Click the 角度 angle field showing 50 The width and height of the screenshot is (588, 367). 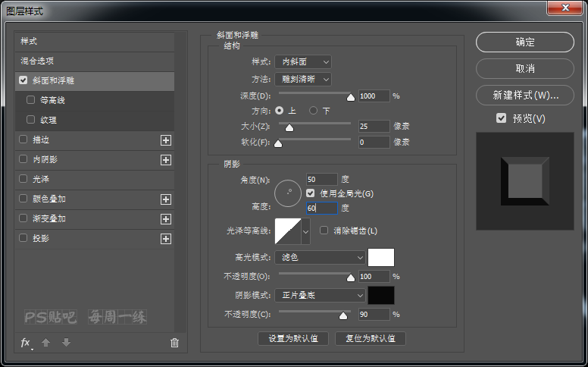tap(322, 180)
